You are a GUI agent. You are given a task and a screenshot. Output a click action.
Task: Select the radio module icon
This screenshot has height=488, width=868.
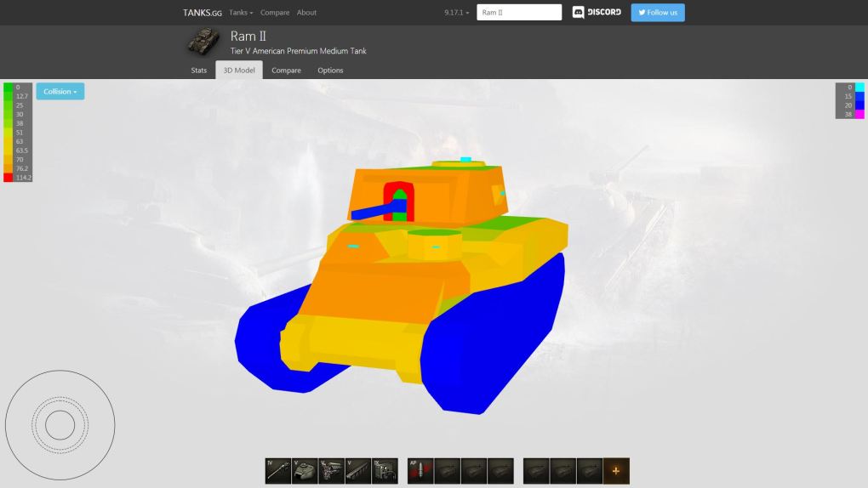(385, 471)
